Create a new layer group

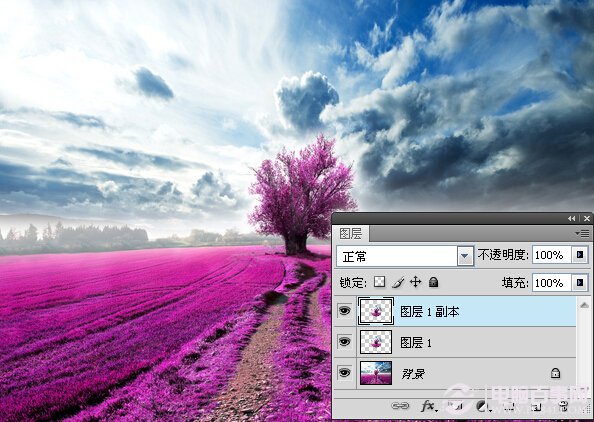coord(508,406)
